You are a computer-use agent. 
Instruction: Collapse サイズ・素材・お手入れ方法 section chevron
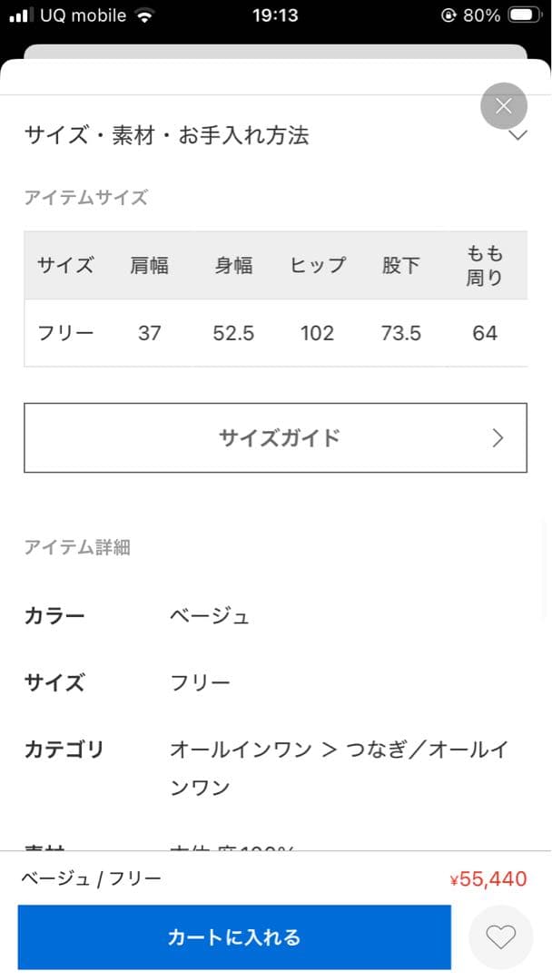point(517,135)
